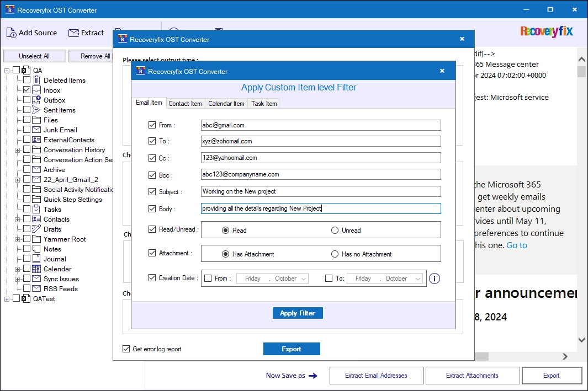
Task: Expand the 22_April_Gmail_2 folder
Action: click(x=17, y=180)
